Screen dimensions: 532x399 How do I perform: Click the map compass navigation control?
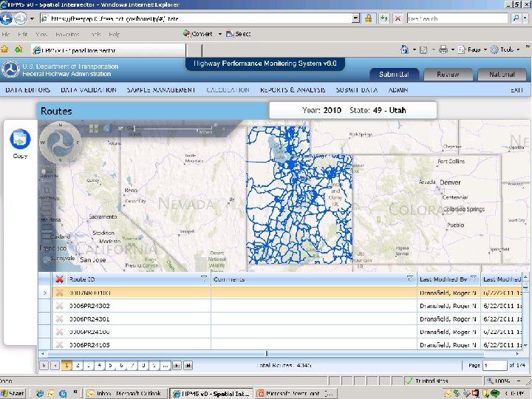click(x=60, y=143)
